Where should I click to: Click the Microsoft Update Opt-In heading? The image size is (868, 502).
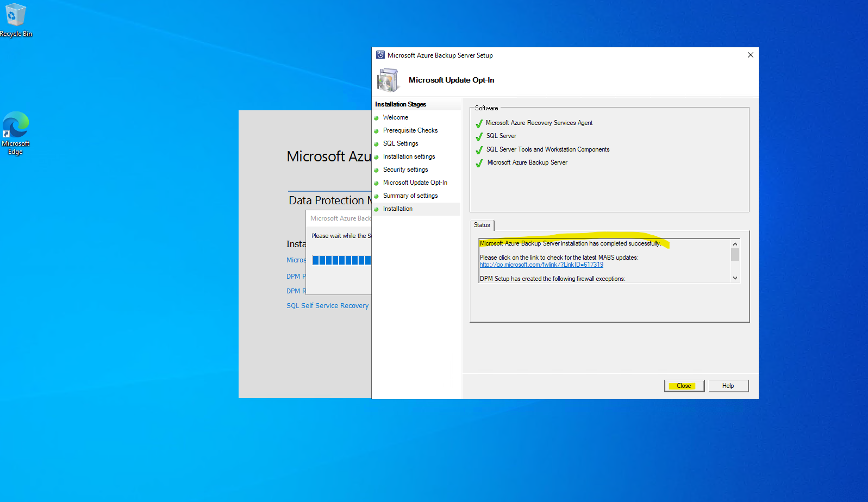pos(451,80)
